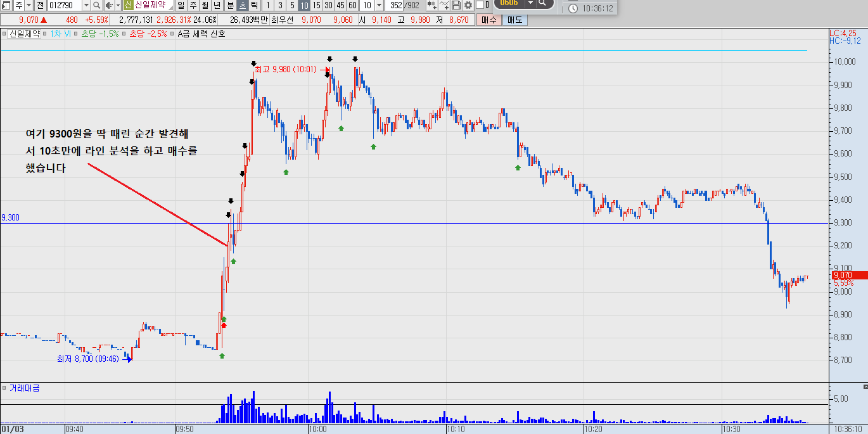Open the candlestick chart-add icon
This screenshot has height=434, width=868.
pos(432,5)
